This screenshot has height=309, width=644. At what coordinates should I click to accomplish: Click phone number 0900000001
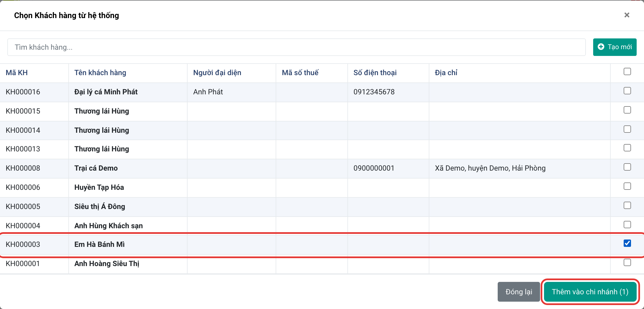pyautogui.click(x=374, y=168)
